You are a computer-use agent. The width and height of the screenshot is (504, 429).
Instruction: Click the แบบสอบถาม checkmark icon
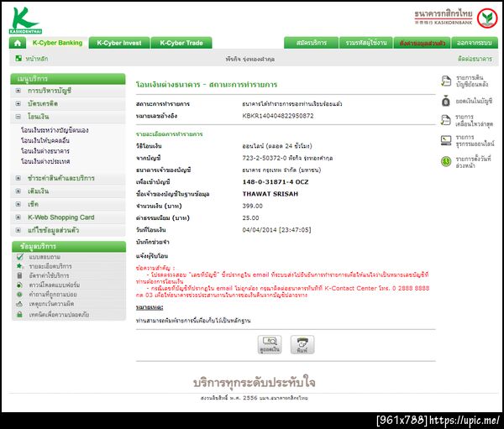(x=19, y=256)
